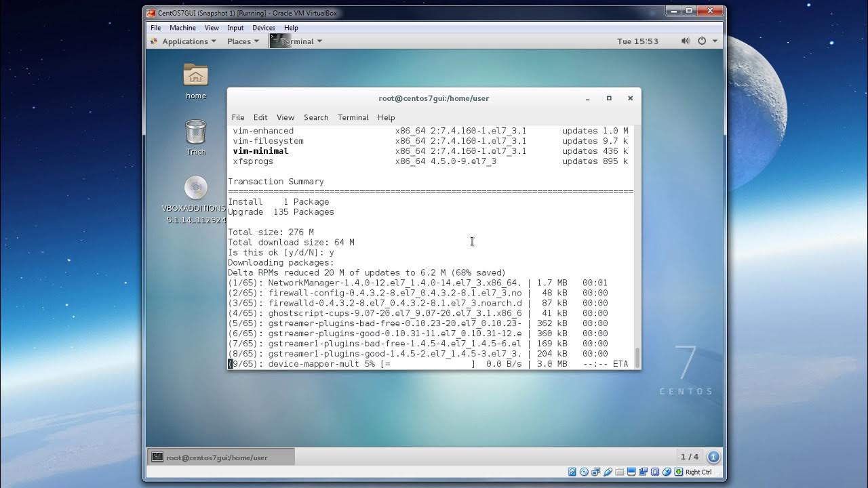Click VirtualBox host key arrow icon
Screen dimensions: 868x488
pos(679,472)
